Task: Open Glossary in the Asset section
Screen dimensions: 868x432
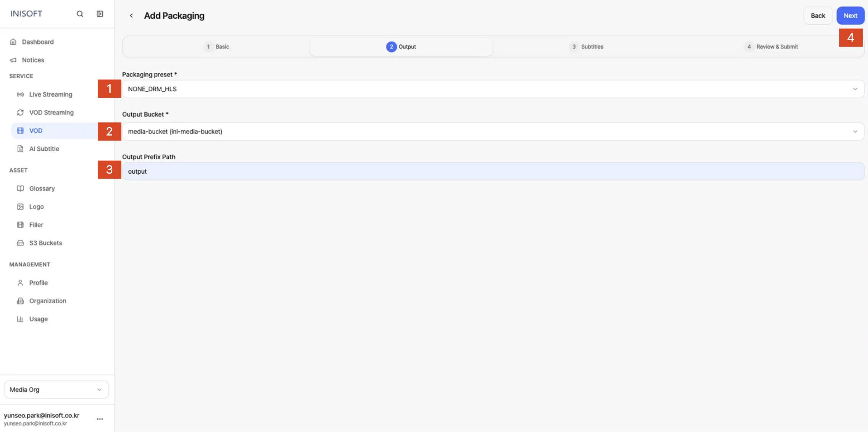Action: point(42,189)
